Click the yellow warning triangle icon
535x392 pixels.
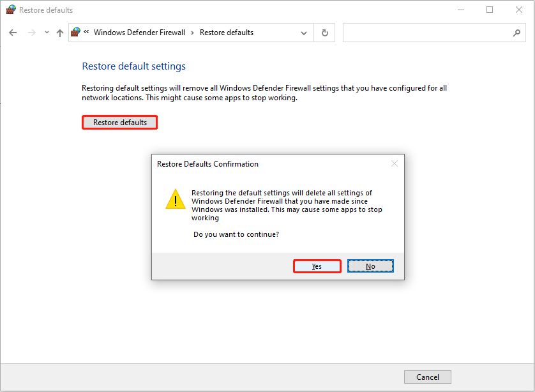tap(176, 199)
